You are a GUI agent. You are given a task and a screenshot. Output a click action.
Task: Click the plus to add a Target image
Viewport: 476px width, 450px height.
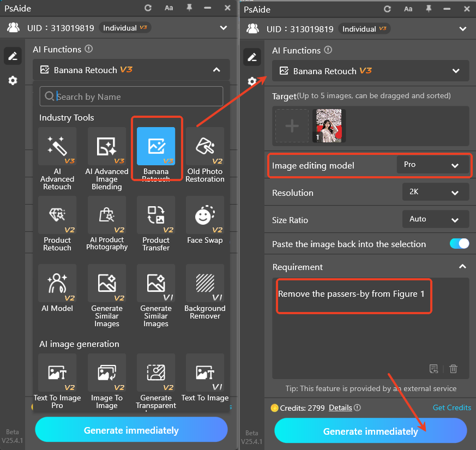(x=292, y=126)
